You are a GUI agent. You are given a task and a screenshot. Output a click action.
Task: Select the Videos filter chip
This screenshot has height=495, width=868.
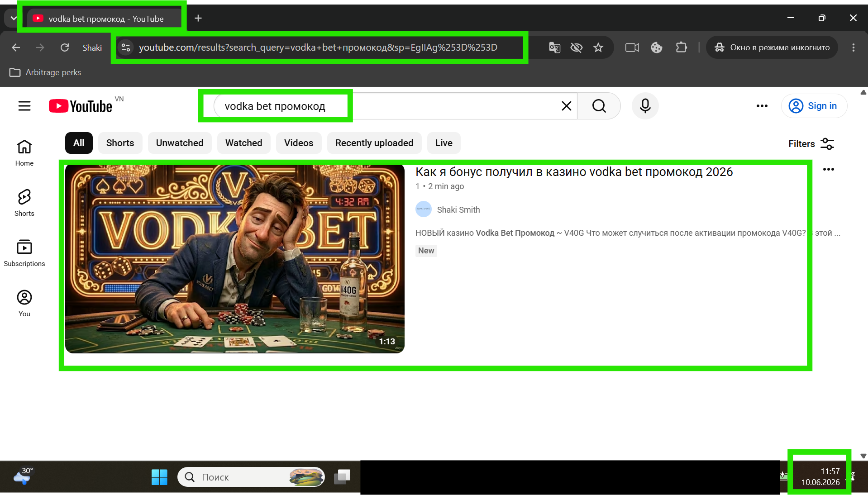coord(299,143)
